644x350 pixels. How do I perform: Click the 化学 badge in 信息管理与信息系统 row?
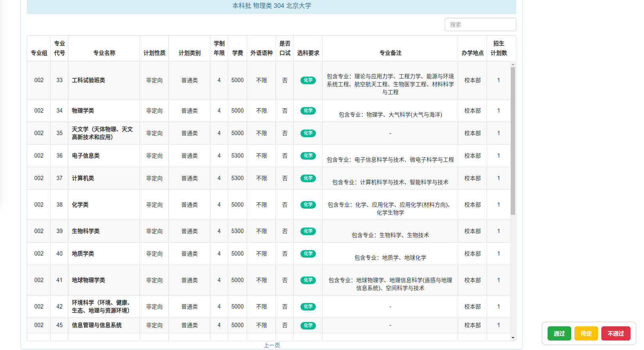tap(308, 326)
